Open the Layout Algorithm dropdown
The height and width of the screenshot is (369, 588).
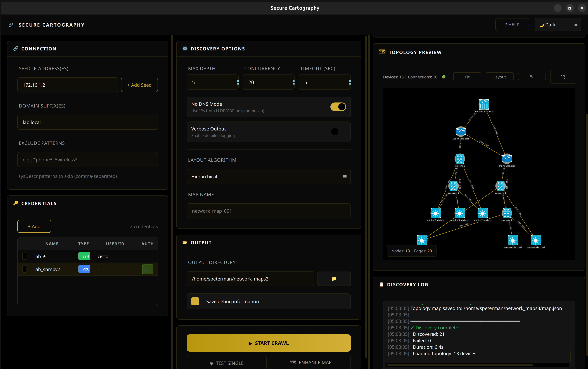click(x=268, y=176)
